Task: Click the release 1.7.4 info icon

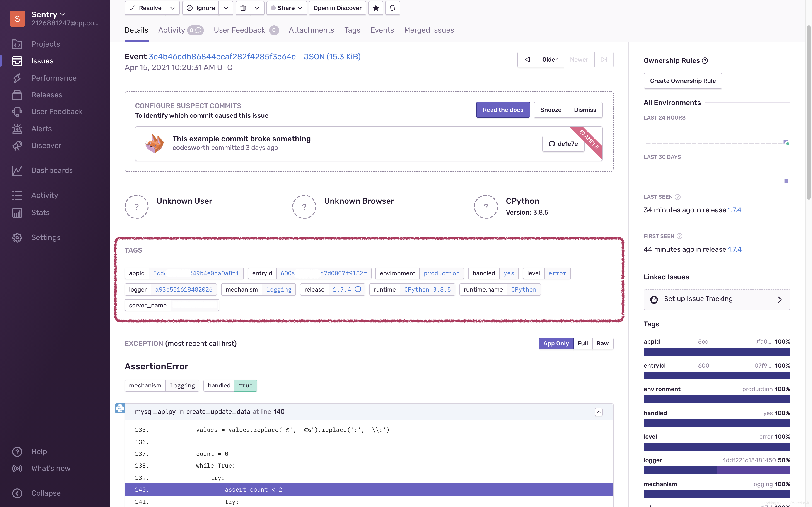Action: 358,289
